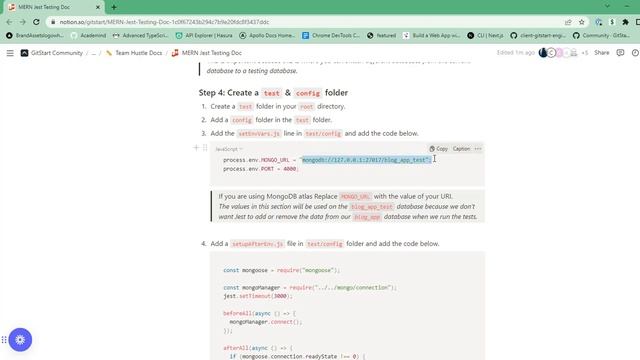Click the MERN Jest Testing Doc page icon in the breadcrumb
Screen dimensions: 640x360
[175, 53]
